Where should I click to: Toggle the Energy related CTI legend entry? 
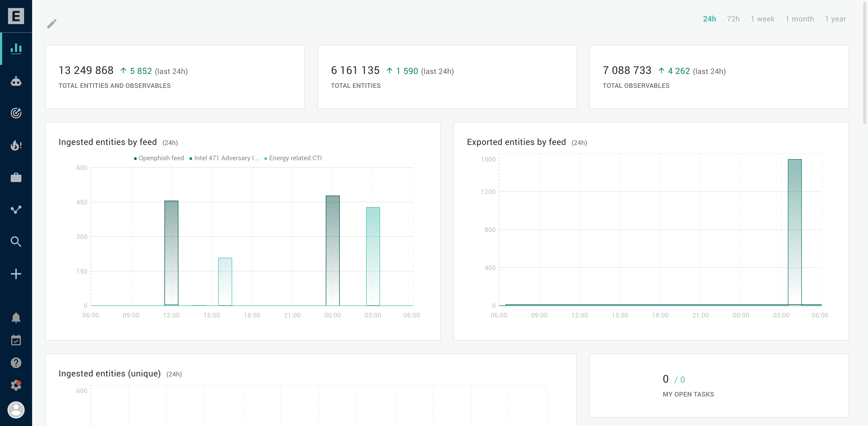pos(292,158)
